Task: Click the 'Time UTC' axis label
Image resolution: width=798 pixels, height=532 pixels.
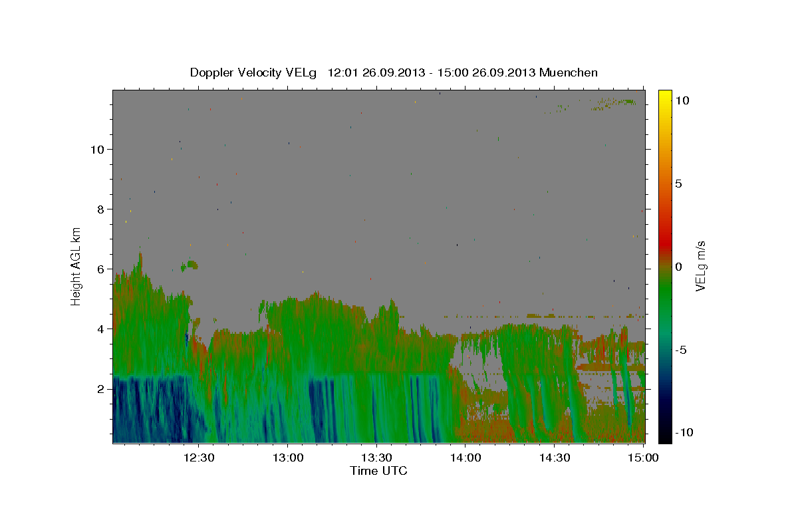Action: (378, 471)
